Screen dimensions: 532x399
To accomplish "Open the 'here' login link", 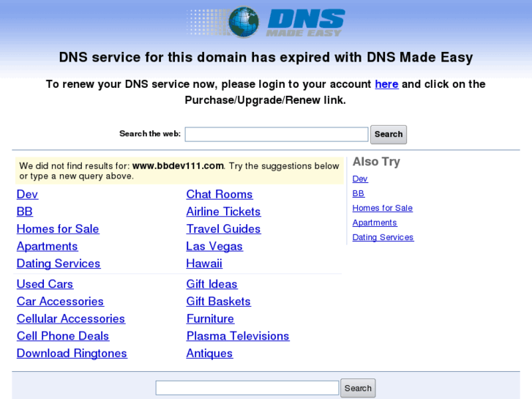I will pos(386,84).
